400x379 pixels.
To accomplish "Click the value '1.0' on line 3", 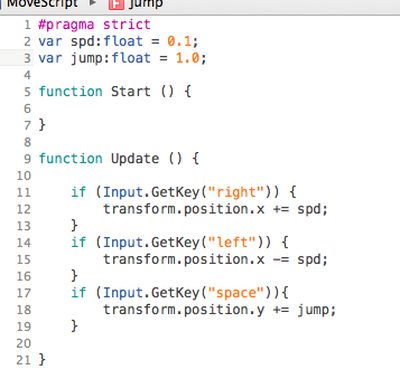I will click(187, 58).
